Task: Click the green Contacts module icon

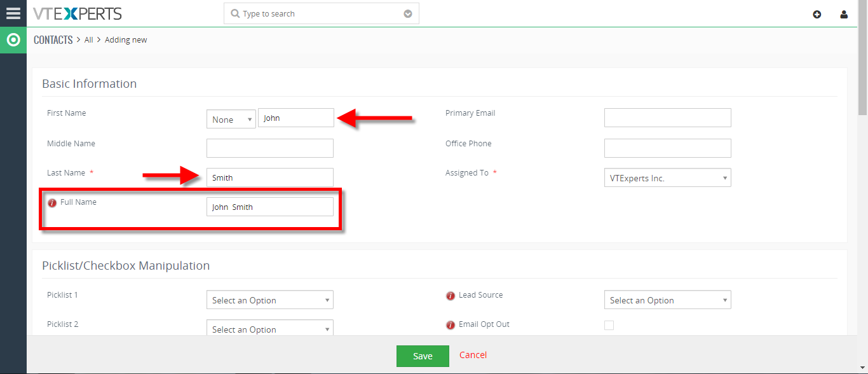Action: point(13,40)
